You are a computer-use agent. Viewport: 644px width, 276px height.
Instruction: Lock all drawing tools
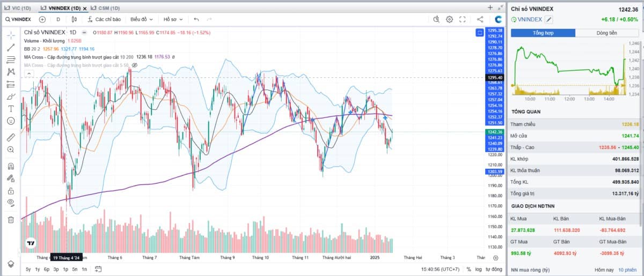pos(11,191)
